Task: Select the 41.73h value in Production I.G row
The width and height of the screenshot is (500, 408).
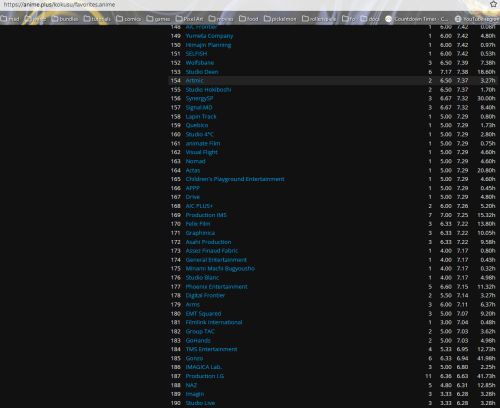Action: (486, 376)
